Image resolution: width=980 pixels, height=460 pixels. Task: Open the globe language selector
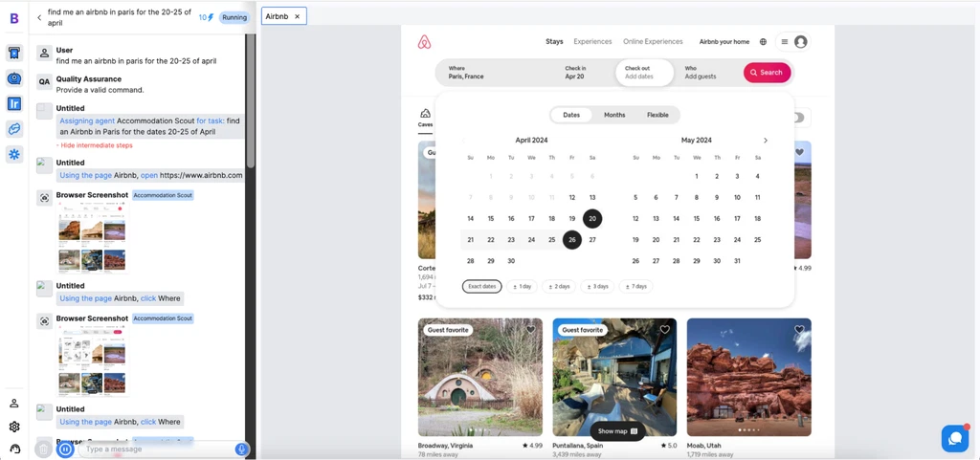point(763,42)
